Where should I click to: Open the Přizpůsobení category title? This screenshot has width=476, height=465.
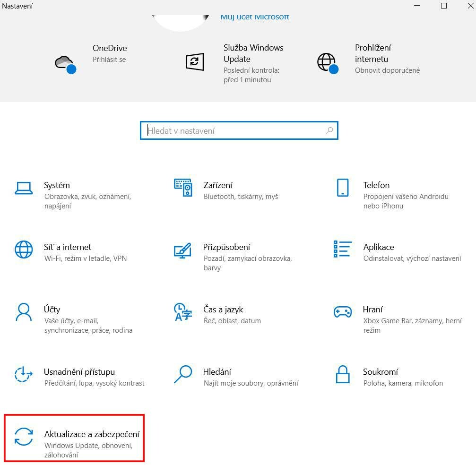tap(226, 247)
